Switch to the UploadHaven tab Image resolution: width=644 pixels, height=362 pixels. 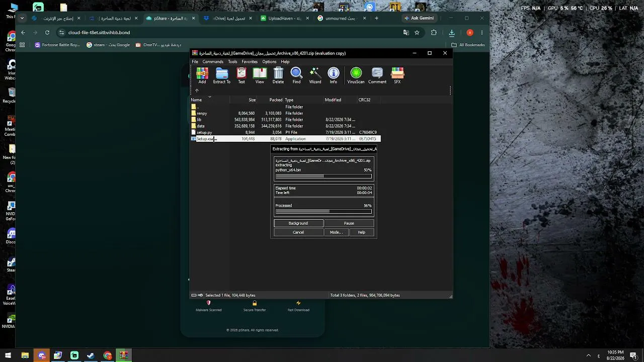tap(285, 18)
